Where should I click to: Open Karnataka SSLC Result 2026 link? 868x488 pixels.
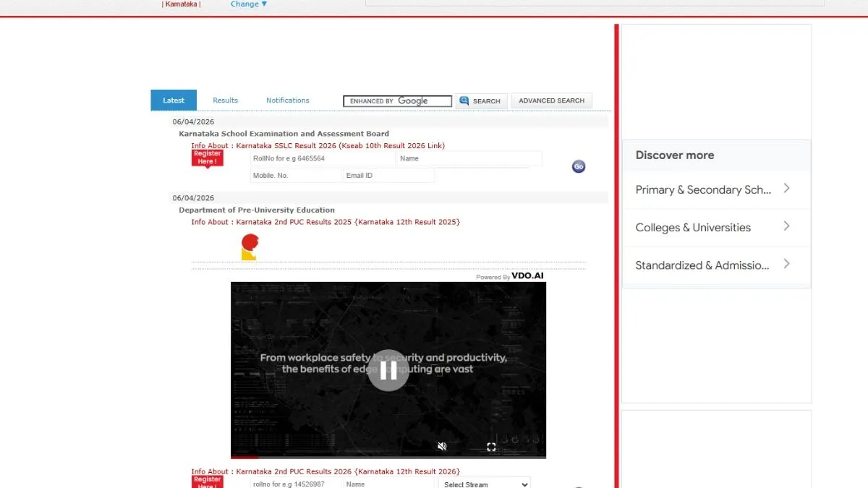tap(340, 145)
